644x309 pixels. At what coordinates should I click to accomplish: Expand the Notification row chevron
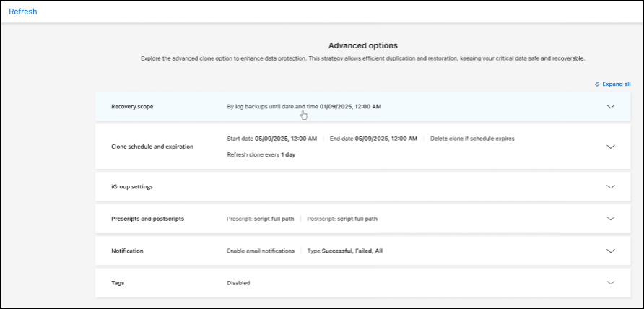(611, 251)
